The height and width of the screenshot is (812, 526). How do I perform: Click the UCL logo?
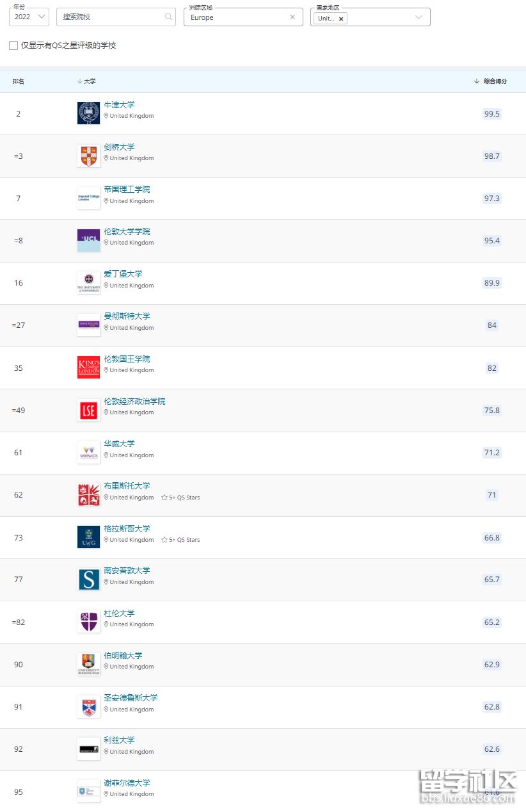coord(88,240)
